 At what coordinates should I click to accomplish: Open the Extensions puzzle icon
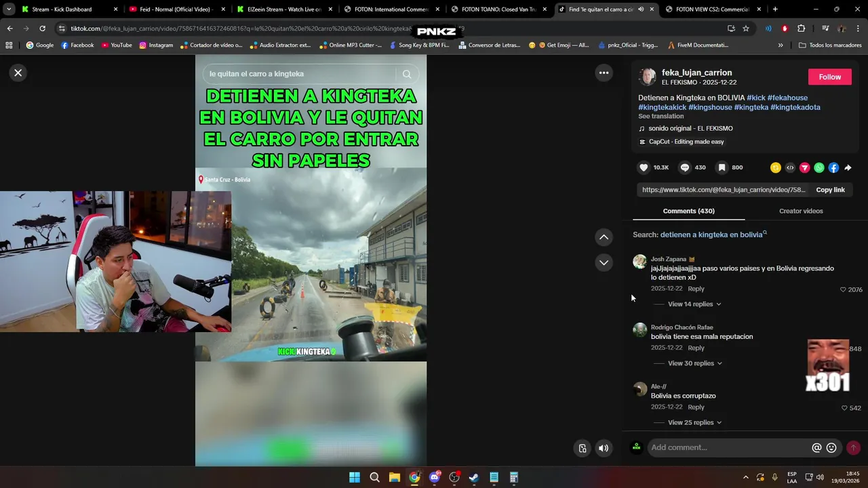click(x=802, y=28)
